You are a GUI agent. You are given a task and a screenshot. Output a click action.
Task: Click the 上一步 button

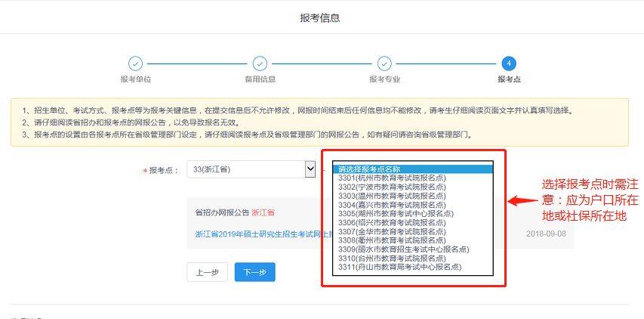(x=207, y=272)
